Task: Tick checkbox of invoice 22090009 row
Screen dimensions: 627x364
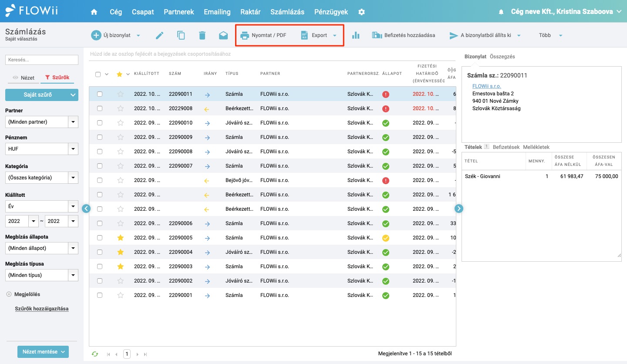Action: tap(100, 137)
